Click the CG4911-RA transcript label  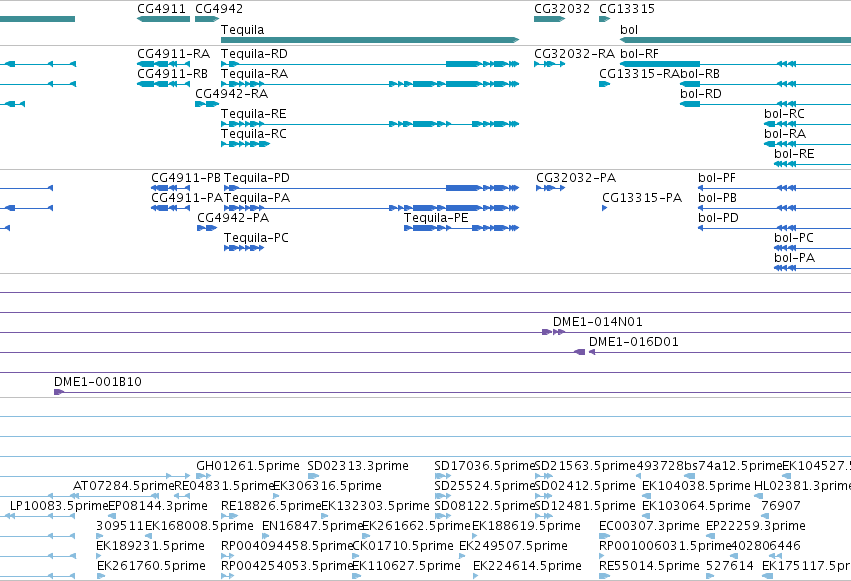173,54
